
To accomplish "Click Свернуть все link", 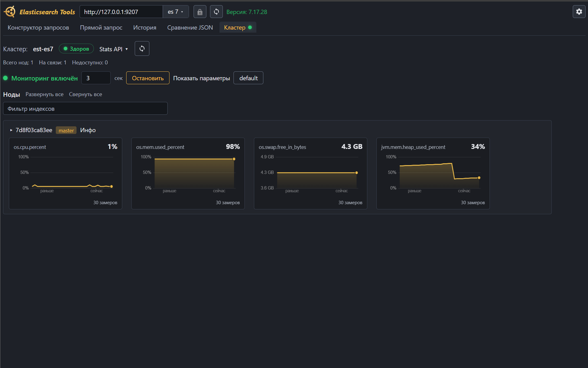I will pyautogui.click(x=85, y=94).
